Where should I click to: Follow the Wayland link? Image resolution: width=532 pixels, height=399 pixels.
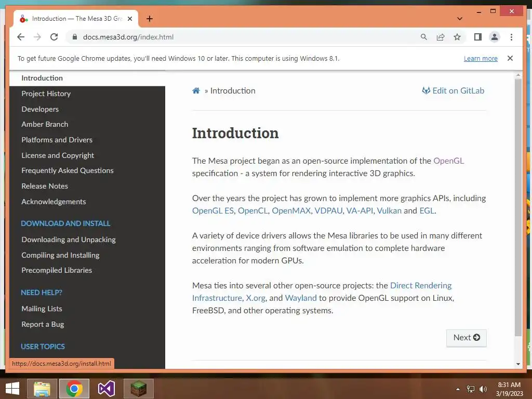pyautogui.click(x=301, y=298)
